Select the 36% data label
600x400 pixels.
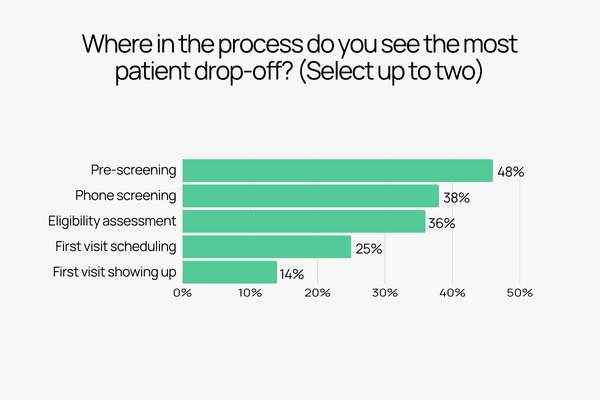click(x=441, y=223)
